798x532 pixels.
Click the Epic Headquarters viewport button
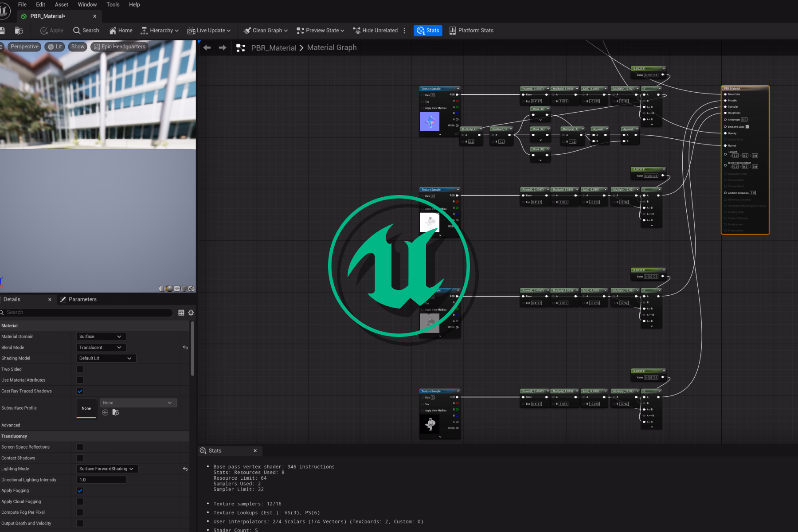tap(119, 46)
